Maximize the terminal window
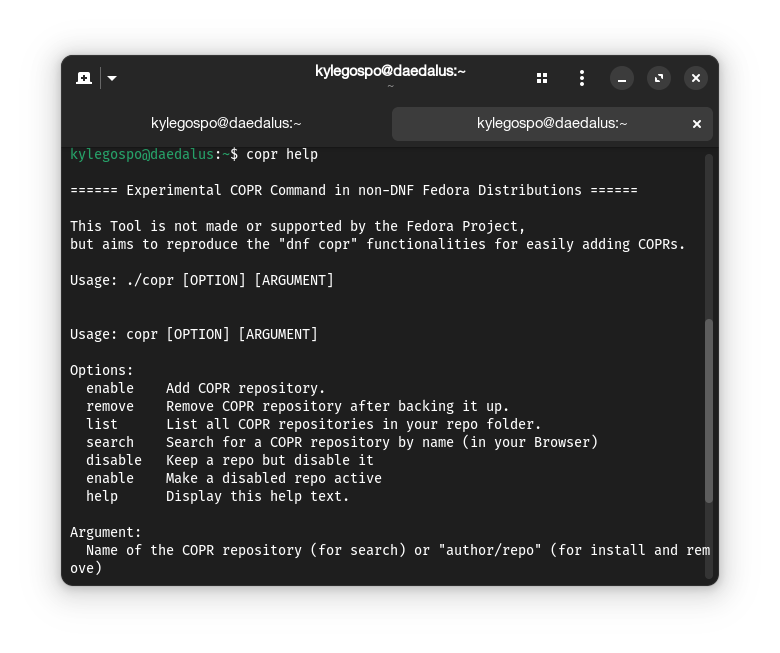The height and width of the screenshot is (653, 780). (x=659, y=78)
